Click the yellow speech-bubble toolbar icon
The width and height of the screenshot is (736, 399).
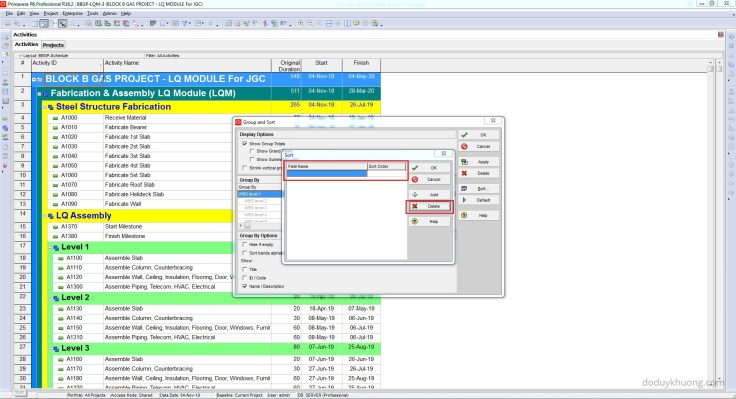click(x=356, y=23)
